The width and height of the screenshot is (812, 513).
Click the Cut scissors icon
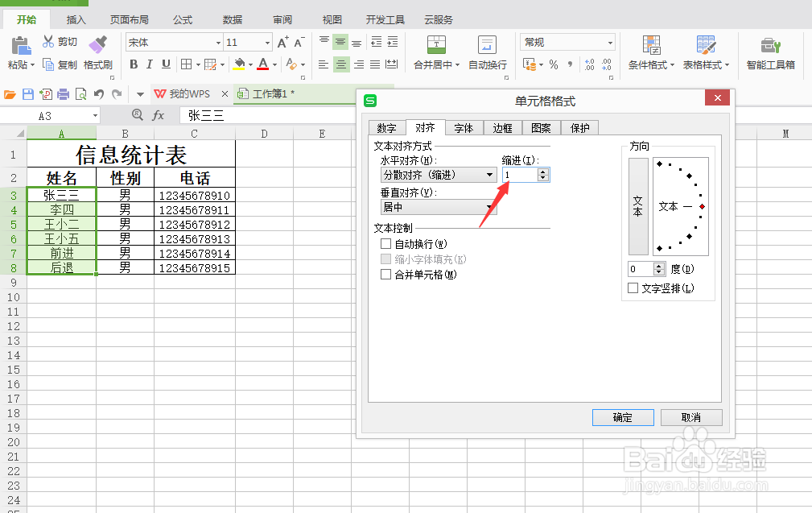point(48,41)
